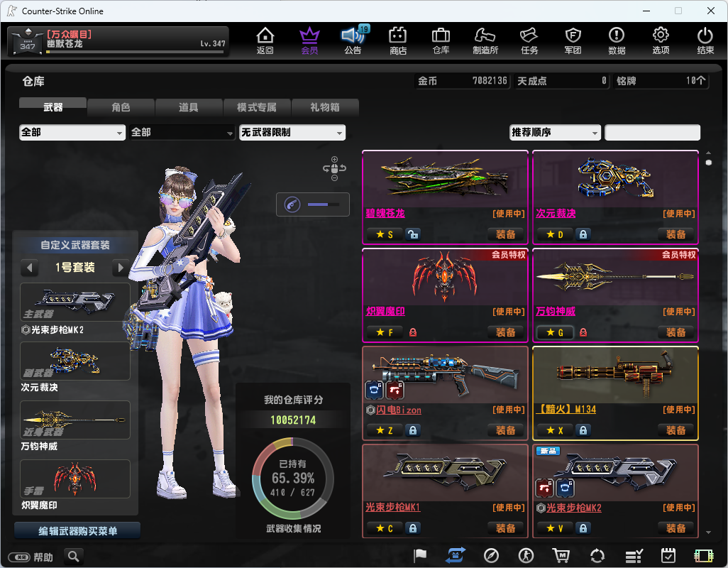Click the film strip icon in bottom toolbar
The width and height of the screenshot is (728, 568).
tap(703, 555)
